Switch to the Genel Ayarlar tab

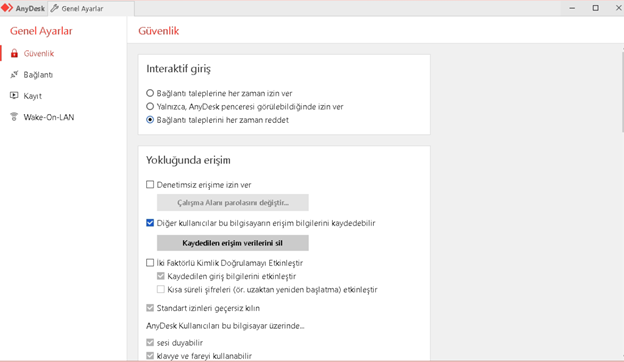point(91,8)
